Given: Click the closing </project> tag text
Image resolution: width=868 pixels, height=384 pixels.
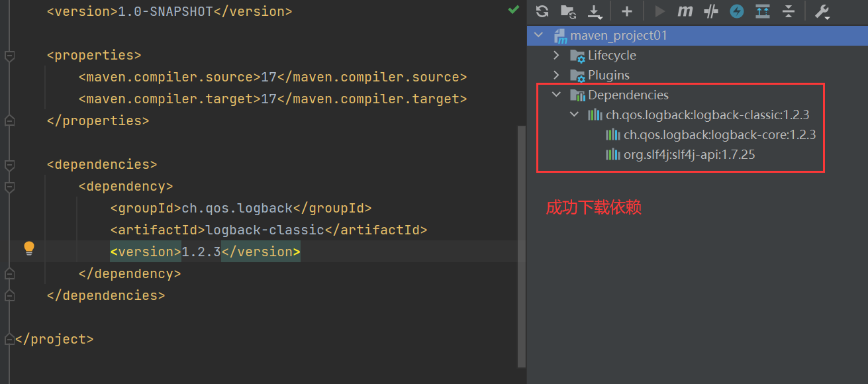Looking at the screenshot, I should tap(54, 339).
